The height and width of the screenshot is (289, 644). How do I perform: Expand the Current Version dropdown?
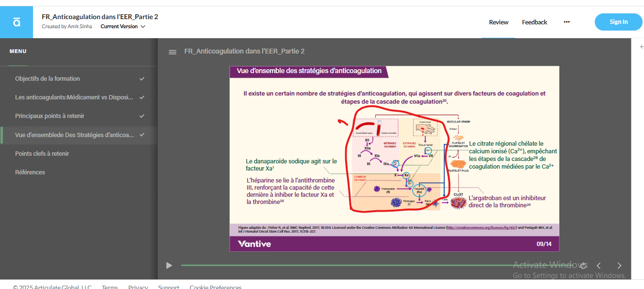pos(122,27)
